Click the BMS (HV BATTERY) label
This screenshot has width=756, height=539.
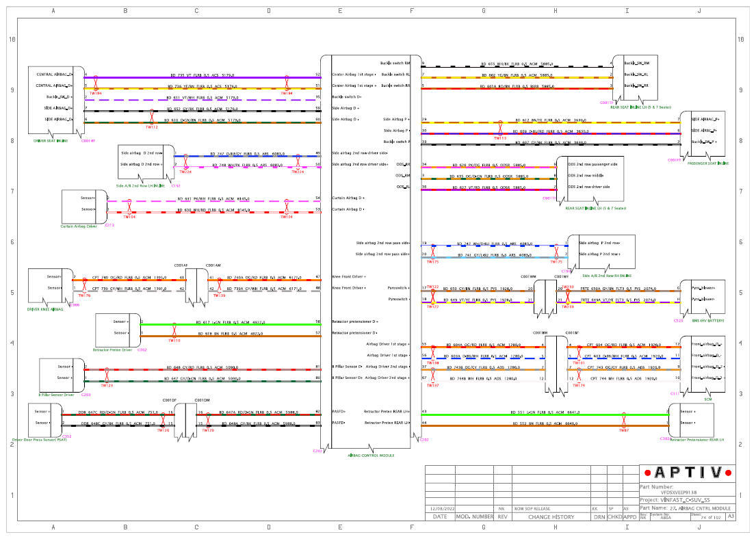[x=708, y=321]
